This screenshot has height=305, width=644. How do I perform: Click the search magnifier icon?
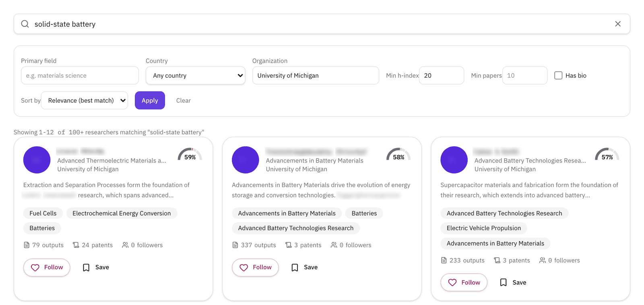point(25,24)
